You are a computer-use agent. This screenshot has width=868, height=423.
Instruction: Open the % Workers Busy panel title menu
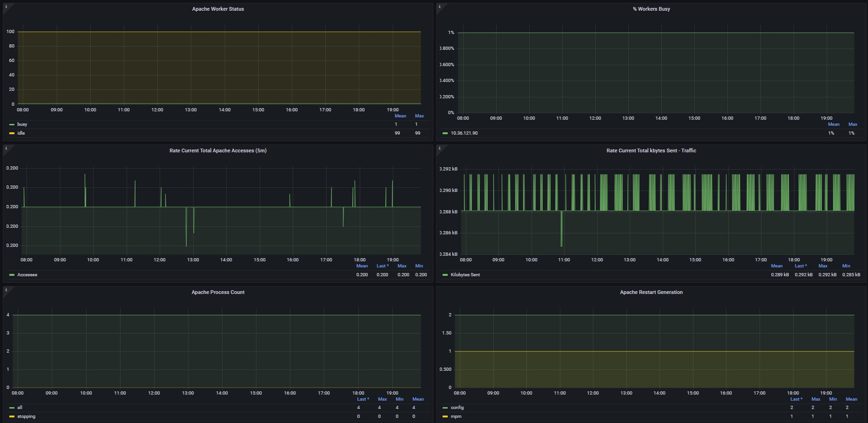pyautogui.click(x=651, y=9)
